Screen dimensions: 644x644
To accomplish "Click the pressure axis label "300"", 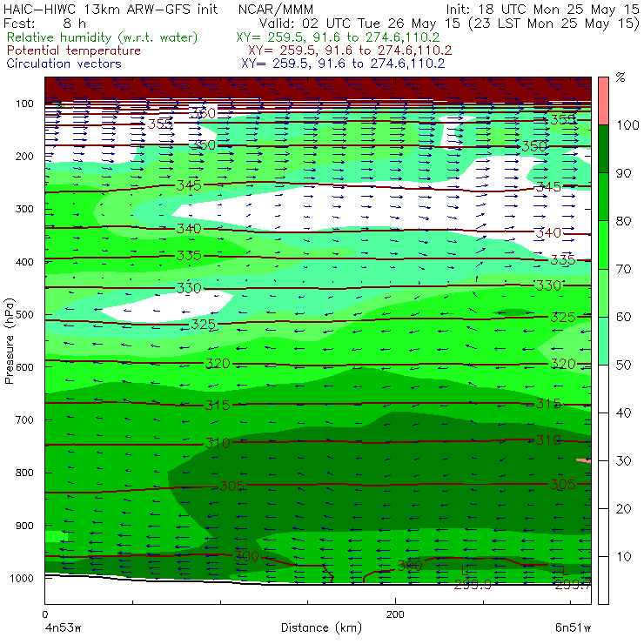I will 24,209.
